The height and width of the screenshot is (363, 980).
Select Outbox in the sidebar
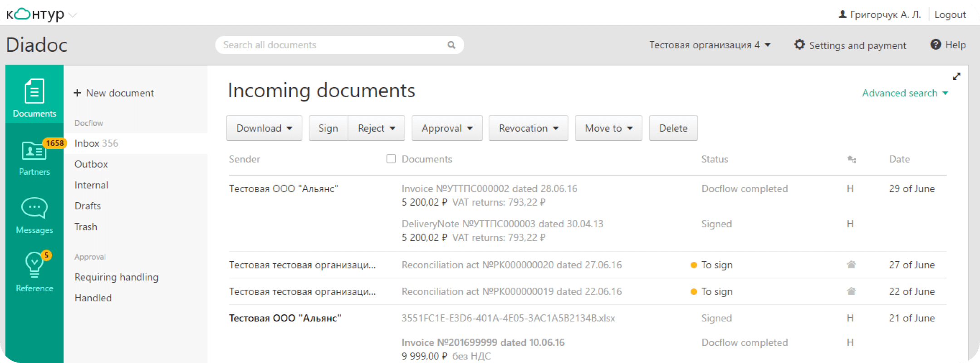point(91,164)
